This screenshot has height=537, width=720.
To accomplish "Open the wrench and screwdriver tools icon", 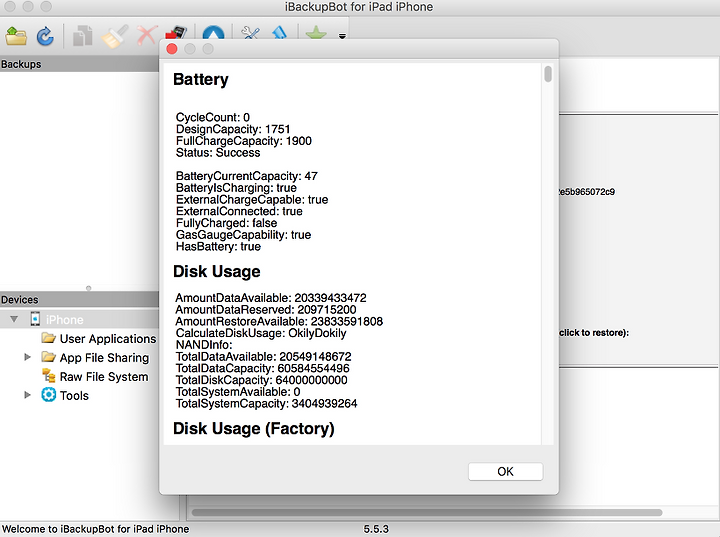I will pos(251,33).
